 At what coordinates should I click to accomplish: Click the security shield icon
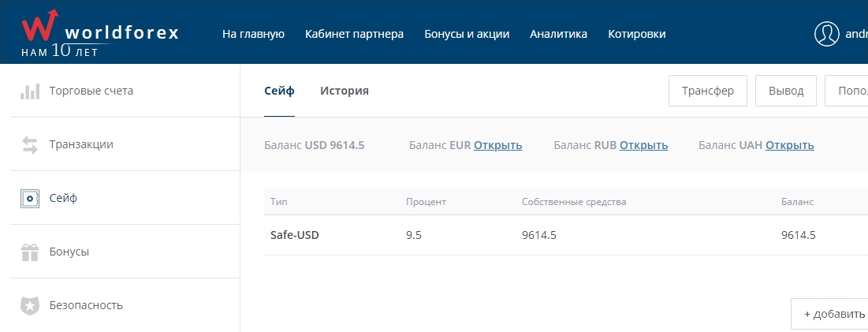pyautogui.click(x=30, y=306)
